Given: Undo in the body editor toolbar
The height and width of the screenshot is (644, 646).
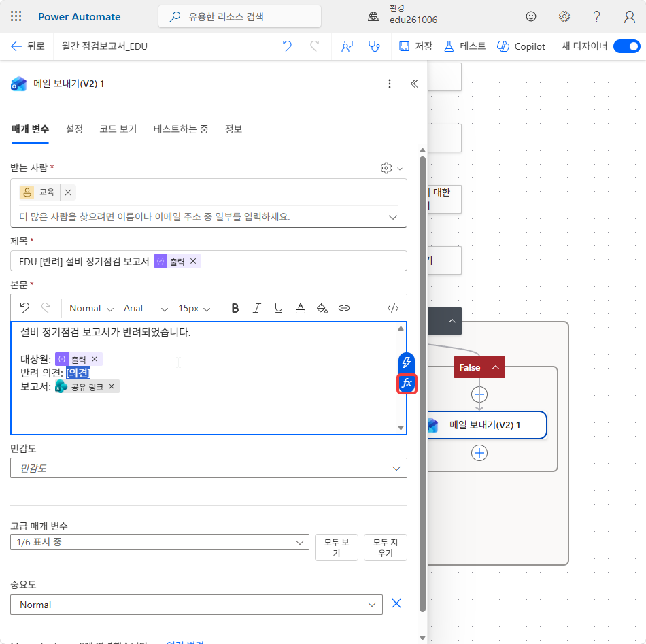Looking at the screenshot, I should coord(24,308).
